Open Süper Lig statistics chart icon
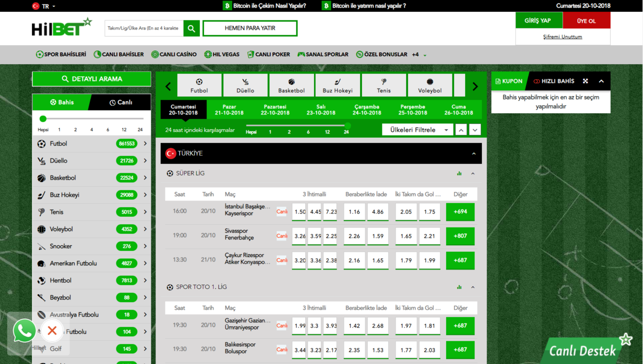 (x=459, y=173)
